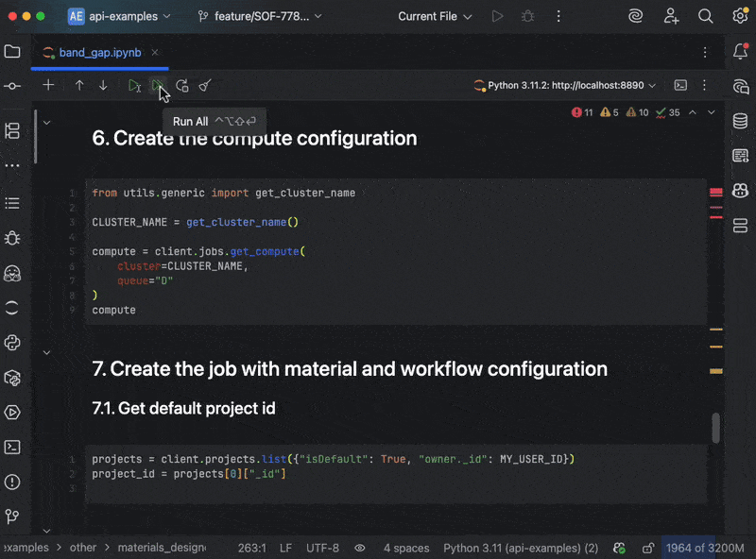Toggle file read-only lock
This screenshot has height=559, width=756.
coord(648,548)
